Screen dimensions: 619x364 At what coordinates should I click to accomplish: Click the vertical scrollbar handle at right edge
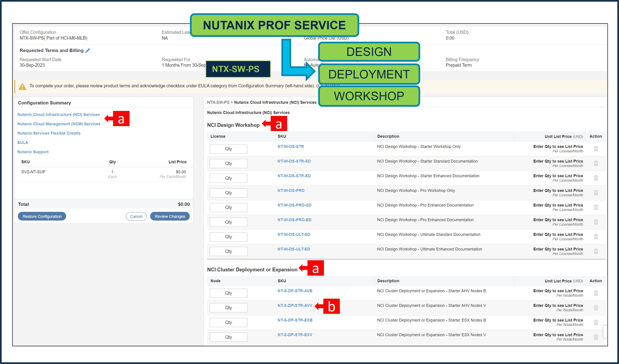(605, 332)
